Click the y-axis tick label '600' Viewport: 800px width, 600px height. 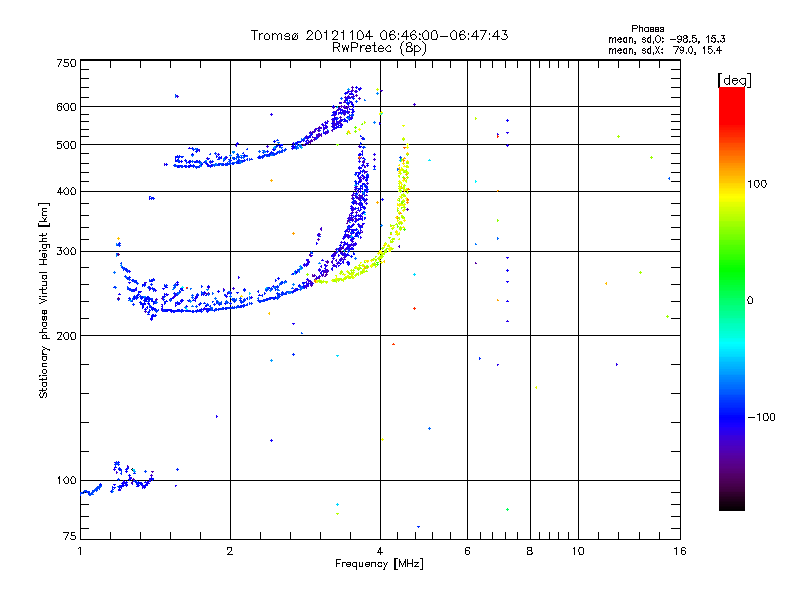pyautogui.click(x=66, y=107)
